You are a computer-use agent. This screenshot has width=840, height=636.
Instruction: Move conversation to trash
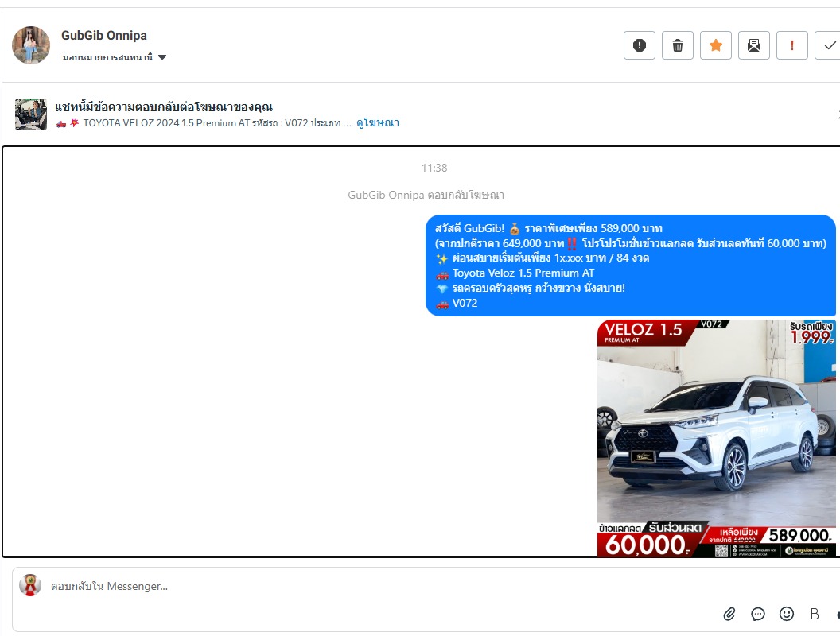pos(678,45)
